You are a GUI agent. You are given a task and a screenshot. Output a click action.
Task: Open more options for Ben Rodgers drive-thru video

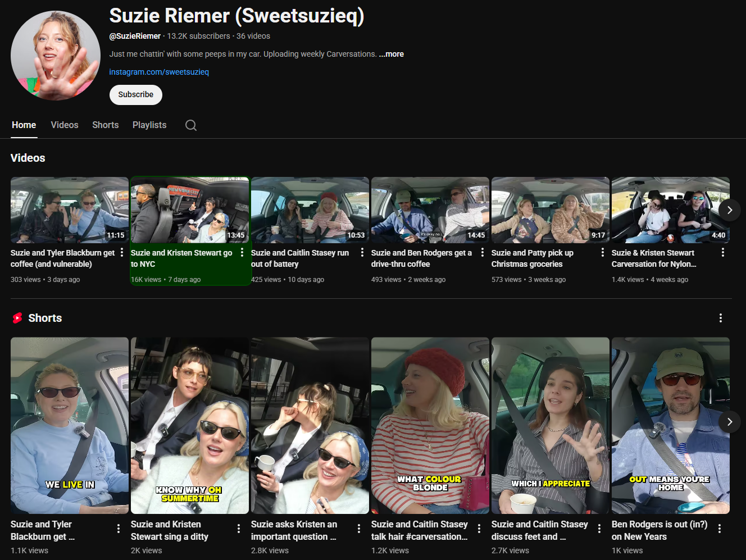click(483, 253)
